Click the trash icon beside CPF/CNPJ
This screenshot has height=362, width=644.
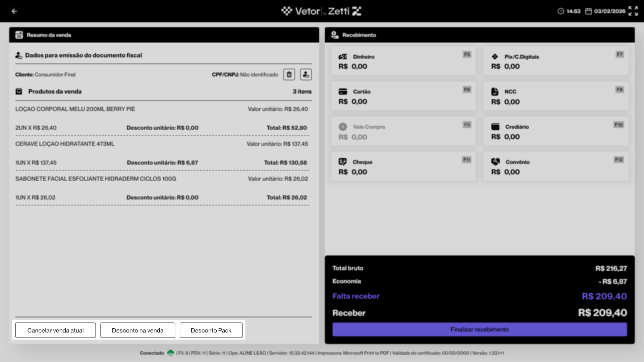pos(289,74)
